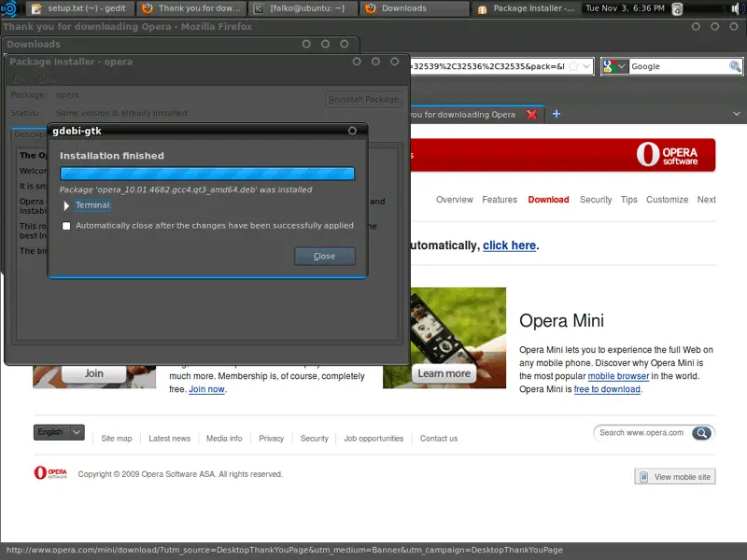The height and width of the screenshot is (560, 747).
Task: Open the list all tabs dropdown arrow
Action: pos(737,114)
